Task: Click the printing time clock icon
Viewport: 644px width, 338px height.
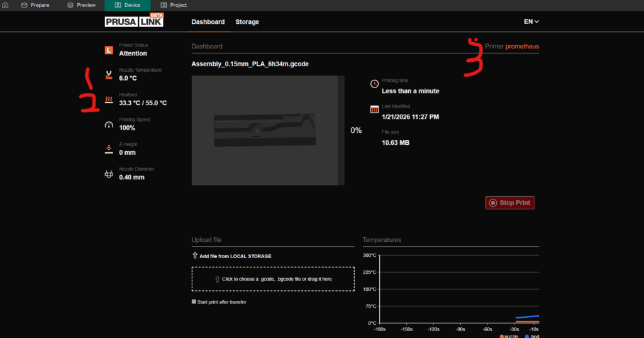Action: click(x=374, y=84)
